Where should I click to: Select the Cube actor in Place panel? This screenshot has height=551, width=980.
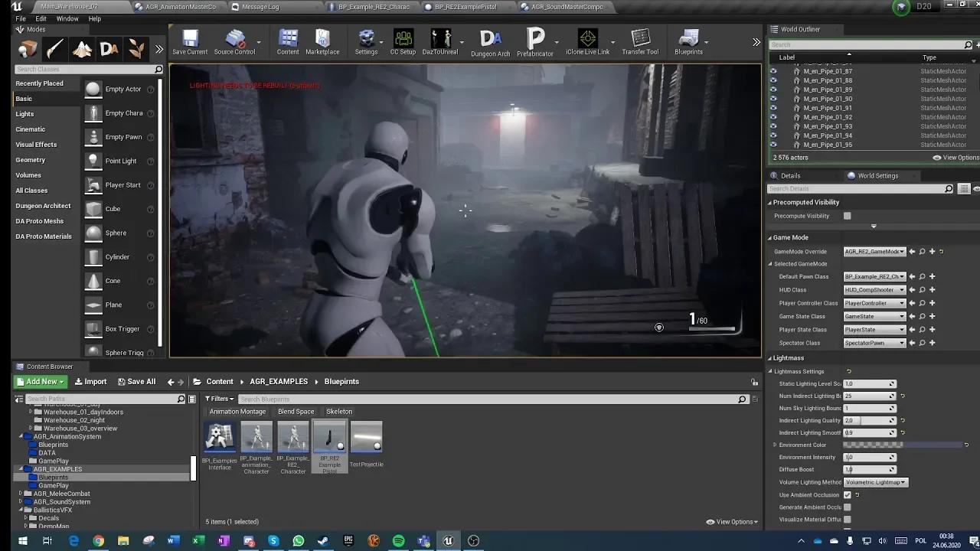(x=112, y=208)
